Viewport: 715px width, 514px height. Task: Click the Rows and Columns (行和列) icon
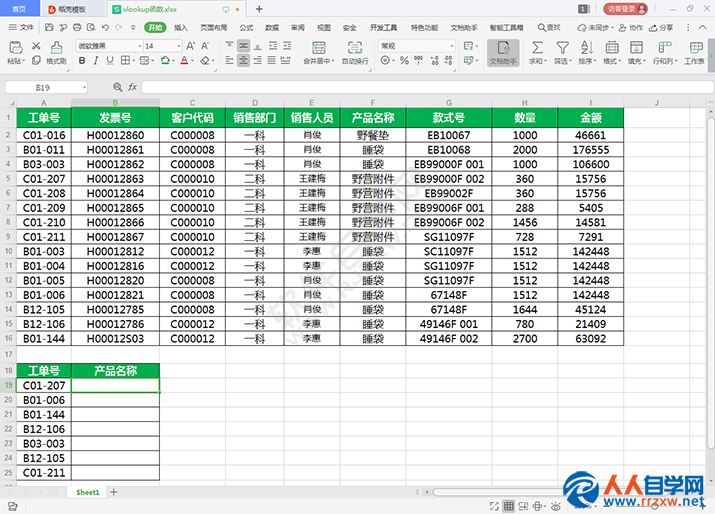[665, 47]
